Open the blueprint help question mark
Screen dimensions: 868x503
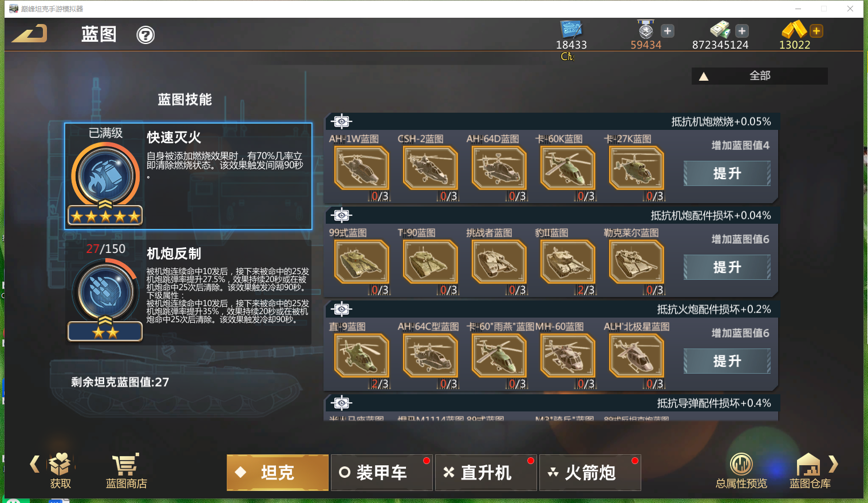click(145, 35)
